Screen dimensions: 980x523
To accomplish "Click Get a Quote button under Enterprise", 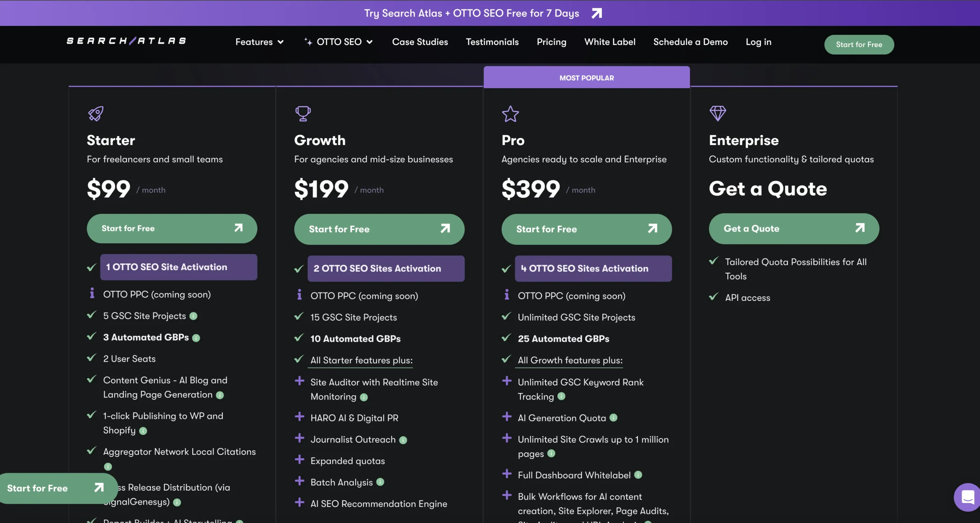I will pyautogui.click(x=794, y=228).
